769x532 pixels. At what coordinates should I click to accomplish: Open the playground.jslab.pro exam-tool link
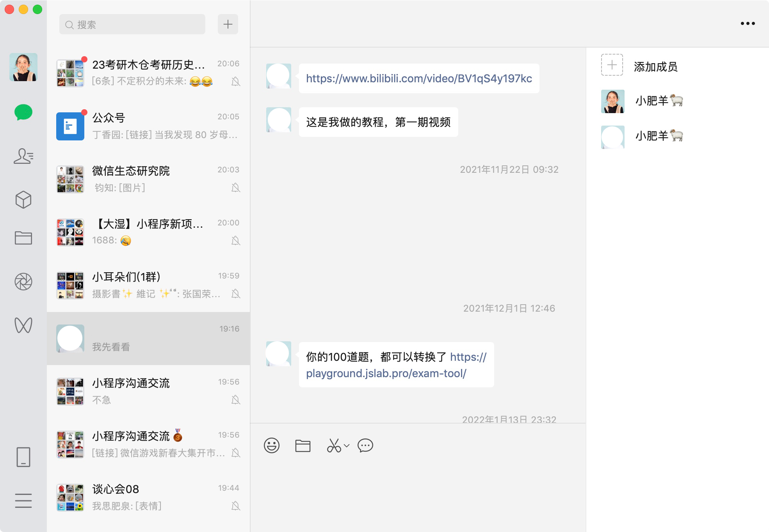[386, 373]
